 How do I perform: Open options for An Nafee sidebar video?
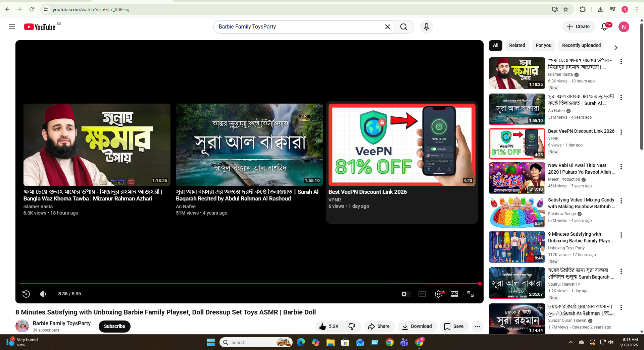621,98
